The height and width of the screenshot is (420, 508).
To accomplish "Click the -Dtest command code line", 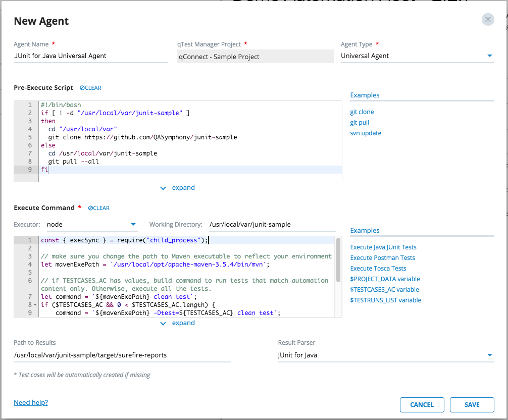I will click(168, 313).
